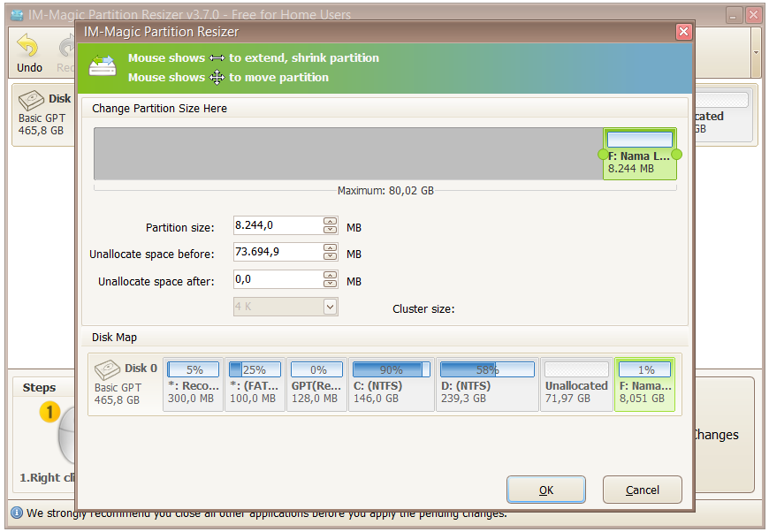The width and height of the screenshot is (769, 532).
Task: Select the C: (NTFS) partition in Disk Map
Action: pyautogui.click(x=392, y=384)
